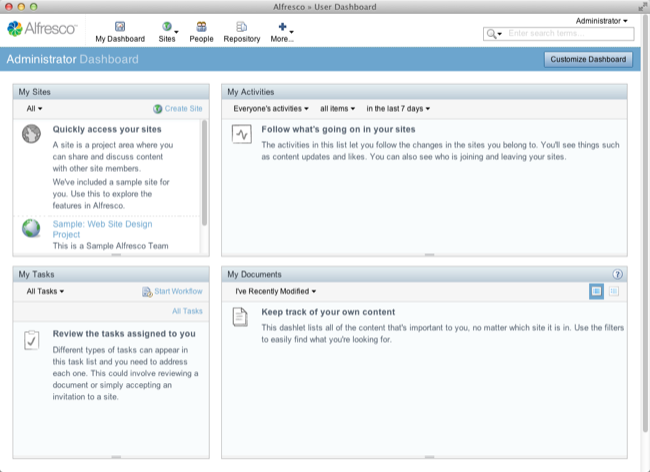Click the Start Workflow icon
The width and height of the screenshot is (650, 472).
pyautogui.click(x=147, y=292)
